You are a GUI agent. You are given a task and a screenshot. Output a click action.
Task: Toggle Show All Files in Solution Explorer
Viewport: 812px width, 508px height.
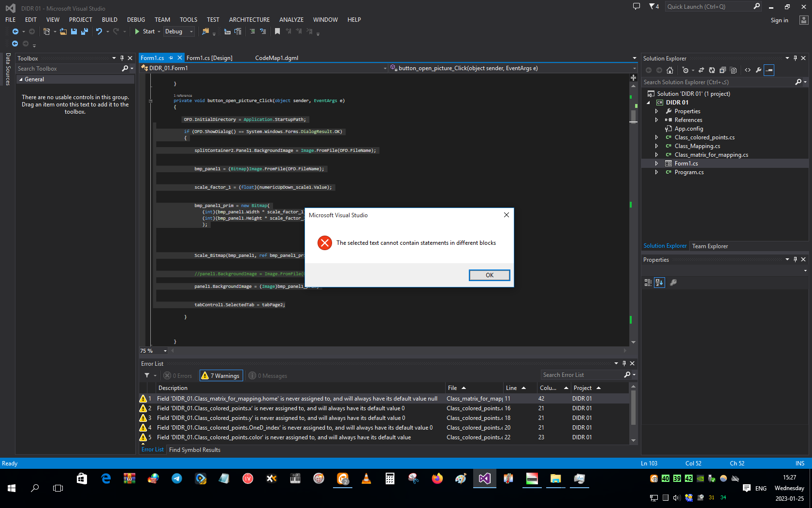pos(733,70)
